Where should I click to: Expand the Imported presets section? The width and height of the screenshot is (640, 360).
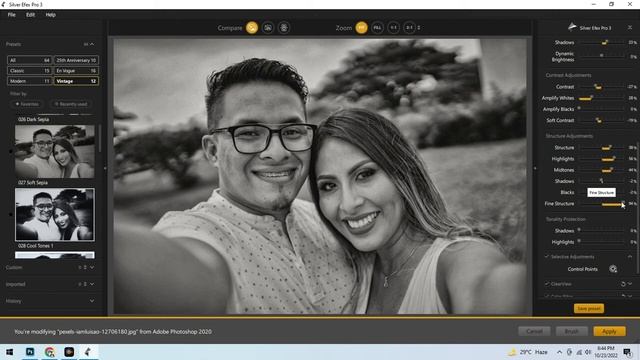coord(92,284)
